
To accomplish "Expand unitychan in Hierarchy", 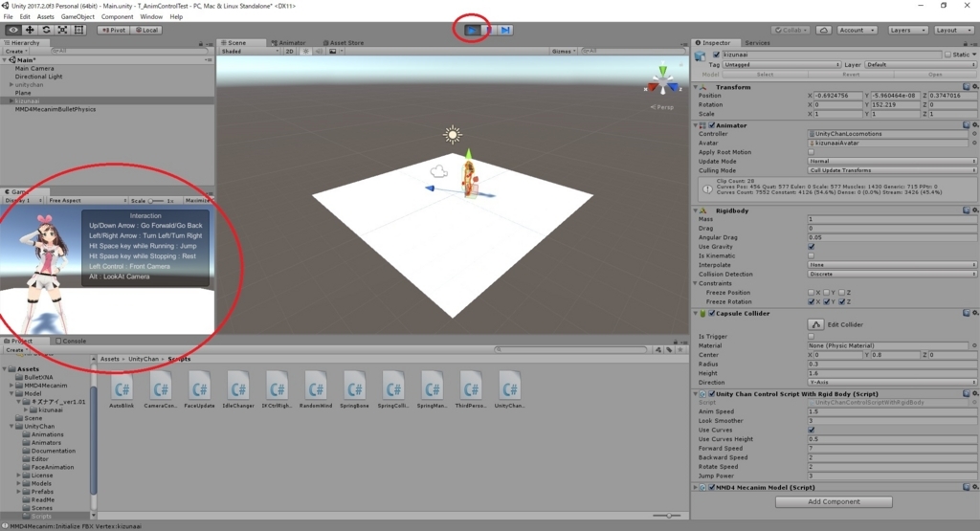I will click(11, 84).
